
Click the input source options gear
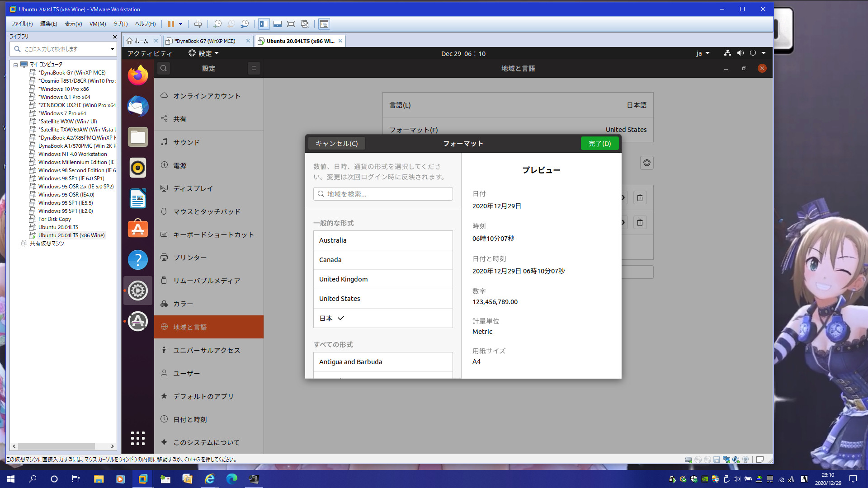click(x=647, y=163)
